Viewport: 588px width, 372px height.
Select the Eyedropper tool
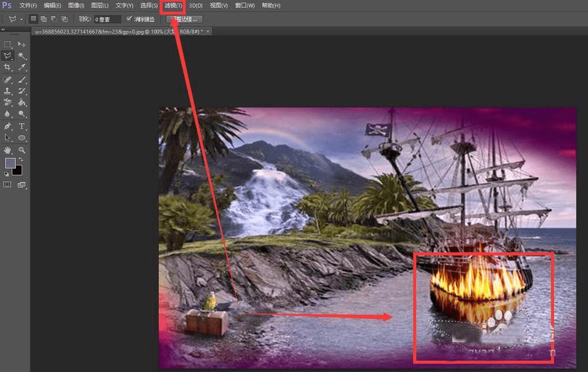(22, 67)
